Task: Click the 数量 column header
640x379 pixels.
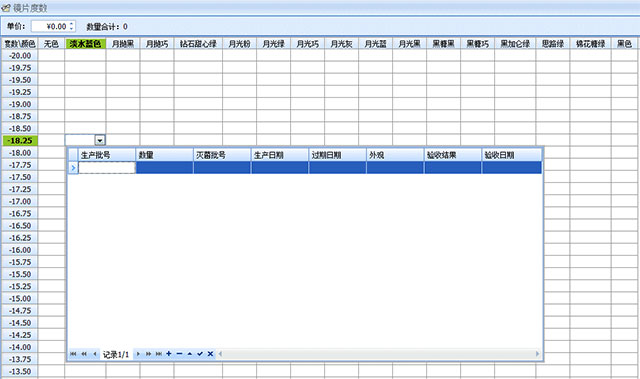Action: tap(164, 155)
